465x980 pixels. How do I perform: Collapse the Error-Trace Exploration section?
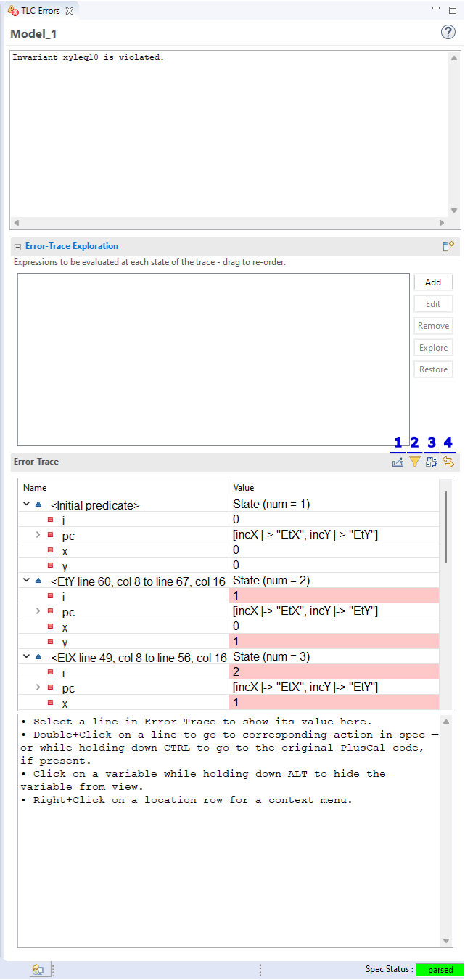tap(18, 247)
